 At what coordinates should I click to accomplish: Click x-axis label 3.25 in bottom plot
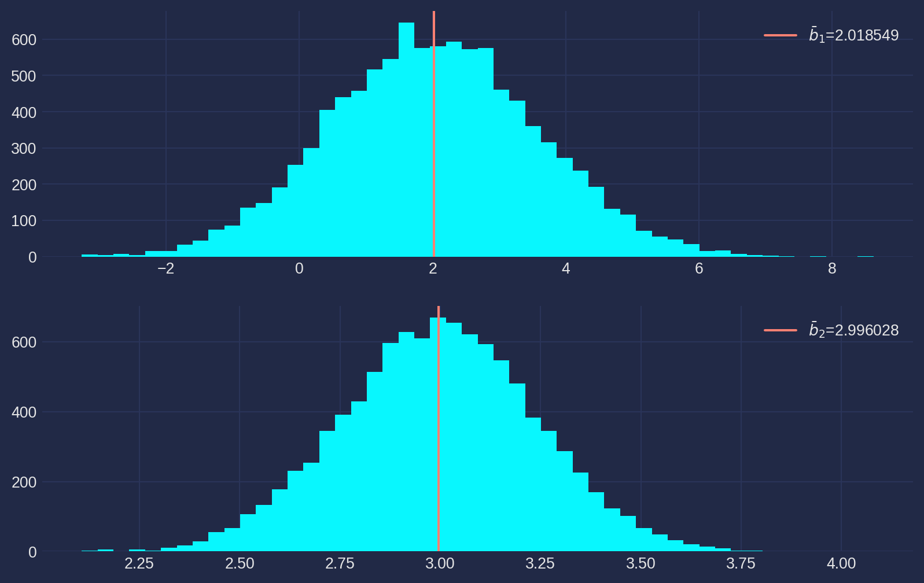tap(540, 564)
